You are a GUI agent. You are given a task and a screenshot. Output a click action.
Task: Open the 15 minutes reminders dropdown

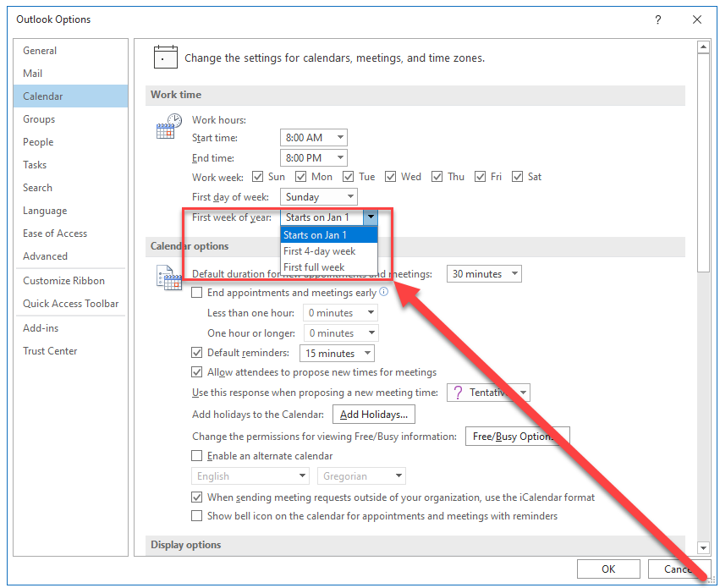(337, 354)
